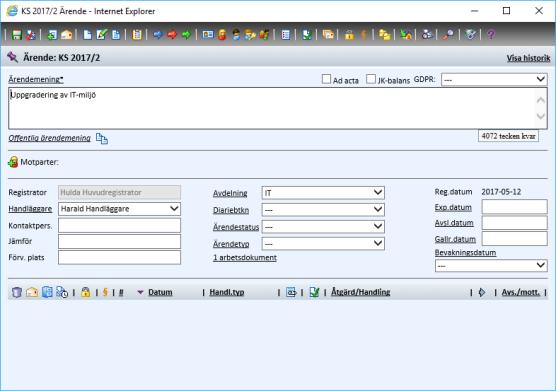
Task: Click the blonde person in red icon
Action: click(222, 35)
